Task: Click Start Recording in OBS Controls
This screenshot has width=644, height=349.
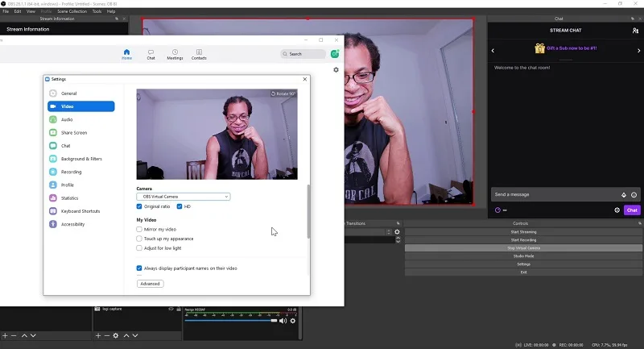Action: pyautogui.click(x=524, y=240)
